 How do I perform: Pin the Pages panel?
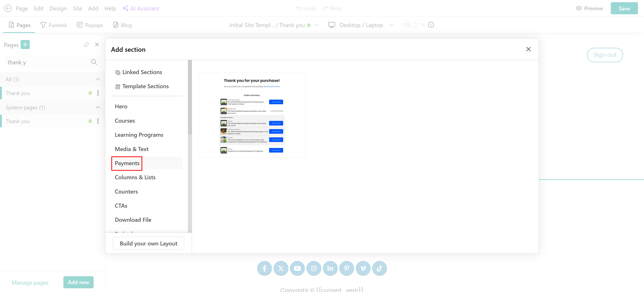(86, 45)
